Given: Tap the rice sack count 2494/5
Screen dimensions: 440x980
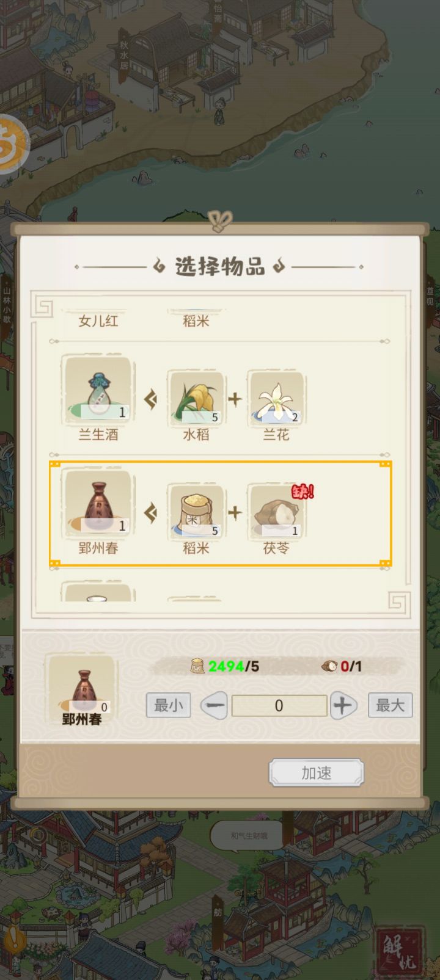Looking at the screenshot, I should pyautogui.click(x=224, y=666).
